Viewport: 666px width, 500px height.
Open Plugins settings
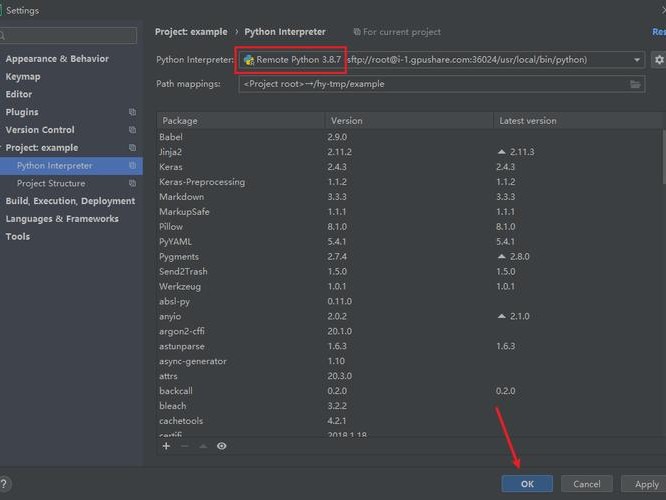[x=22, y=112]
